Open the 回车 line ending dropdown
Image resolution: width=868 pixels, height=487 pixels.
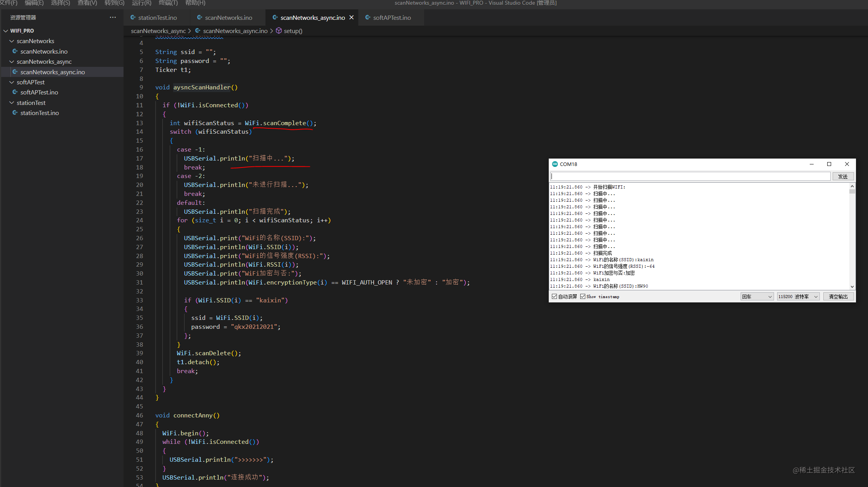coord(757,297)
